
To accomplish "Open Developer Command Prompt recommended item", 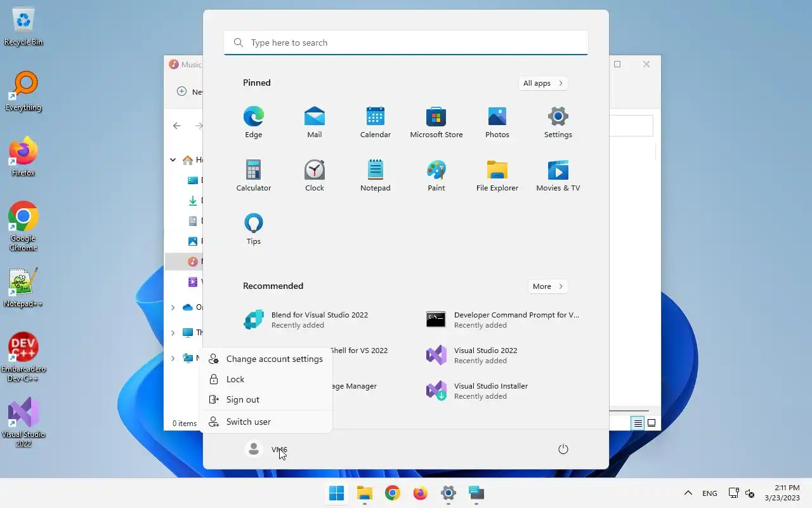I will [x=502, y=319].
